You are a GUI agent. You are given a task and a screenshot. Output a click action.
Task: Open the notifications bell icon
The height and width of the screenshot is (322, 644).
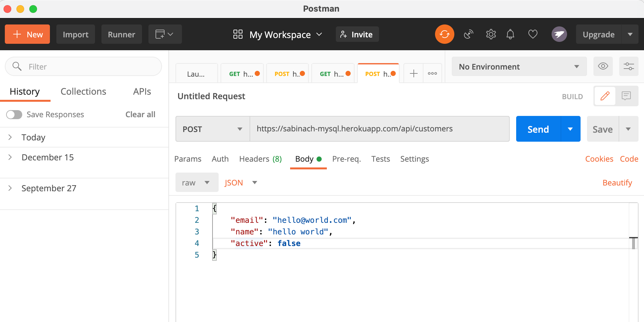click(x=510, y=34)
